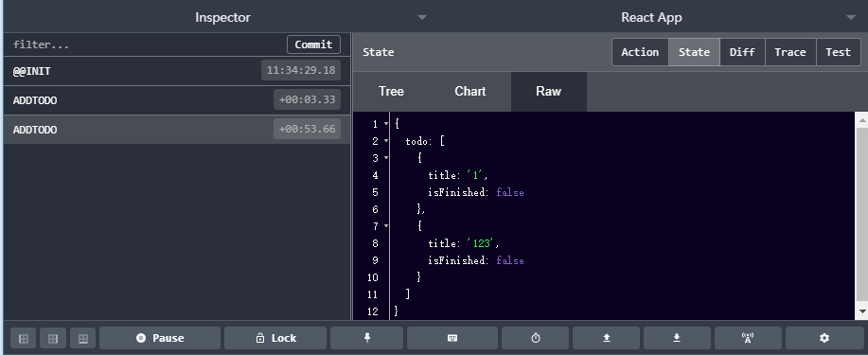Open the React App instance dropdown arrow

(851, 18)
